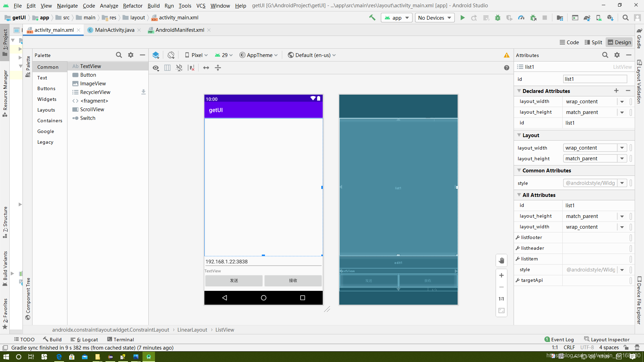Open Microsoft Edge from the taskbar

point(59,357)
